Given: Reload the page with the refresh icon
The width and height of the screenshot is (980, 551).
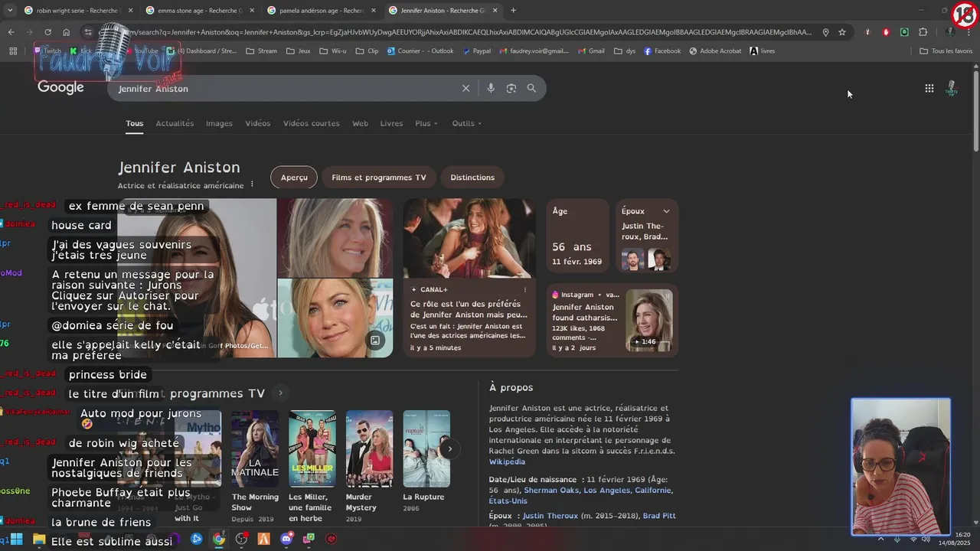Looking at the screenshot, I should tap(47, 32).
